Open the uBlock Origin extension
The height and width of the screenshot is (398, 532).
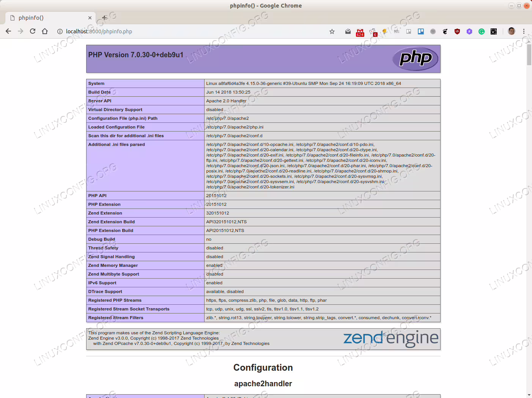pyautogui.click(x=457, y=31)
